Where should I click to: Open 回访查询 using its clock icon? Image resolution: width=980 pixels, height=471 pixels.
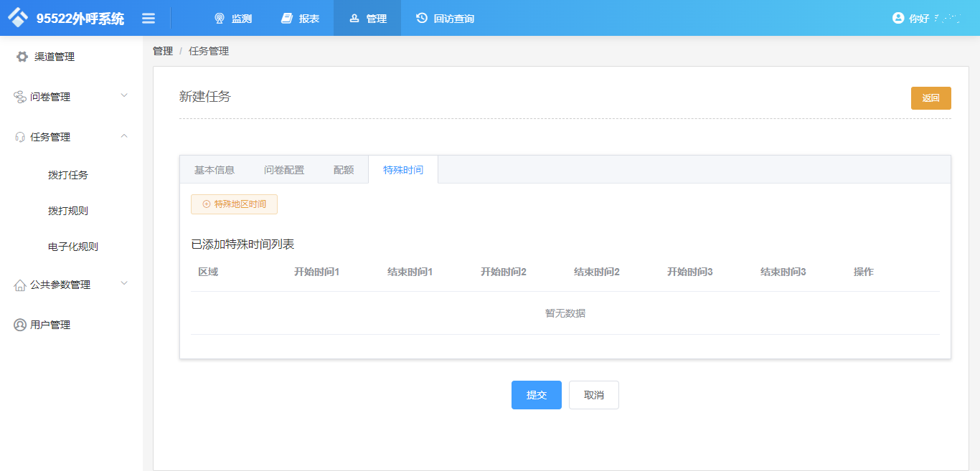click(x=421, y=18)
